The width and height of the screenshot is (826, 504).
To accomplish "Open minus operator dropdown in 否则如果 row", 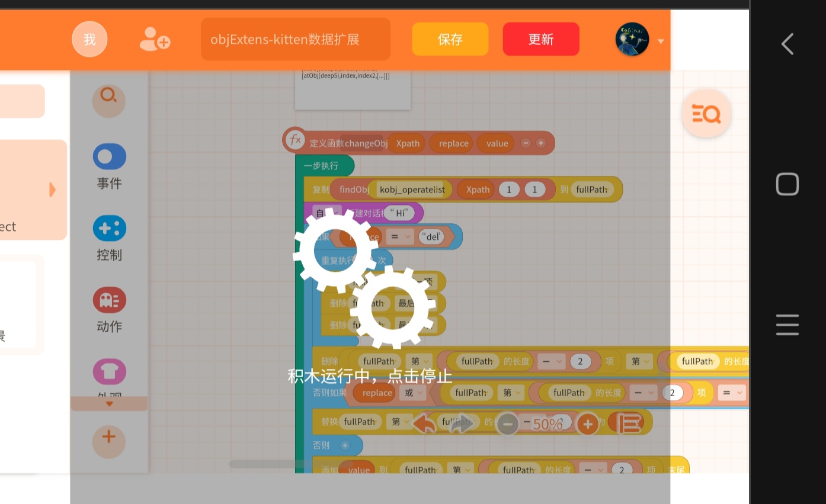I will click(x=642, y=393).
